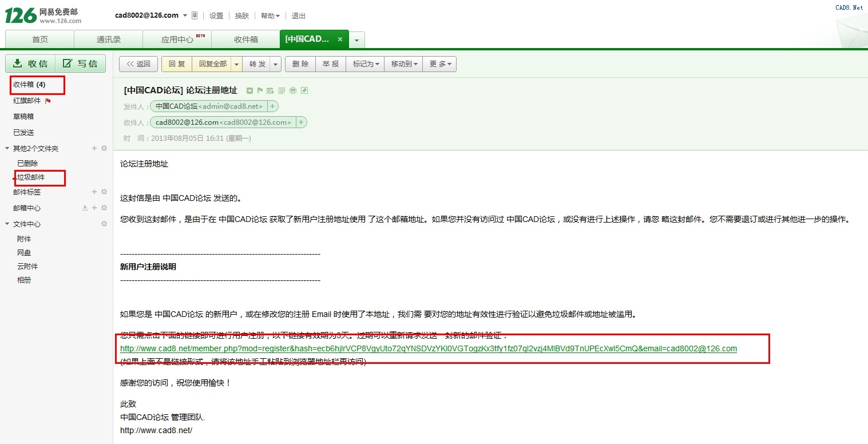Open the 回复全部 dropdown arrow
The width and height of the screenshot is (868, 444).
236,64
